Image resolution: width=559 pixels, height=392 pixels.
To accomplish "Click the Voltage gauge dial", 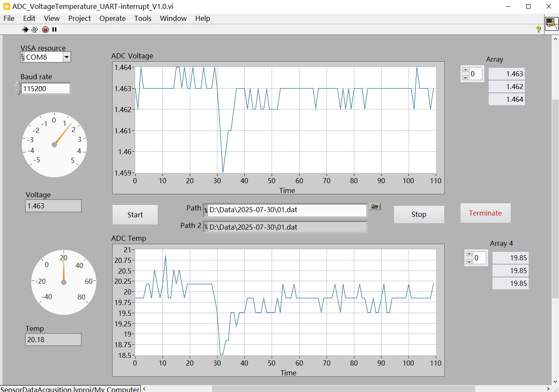I will pyautogui.click(x=54, y=145).
